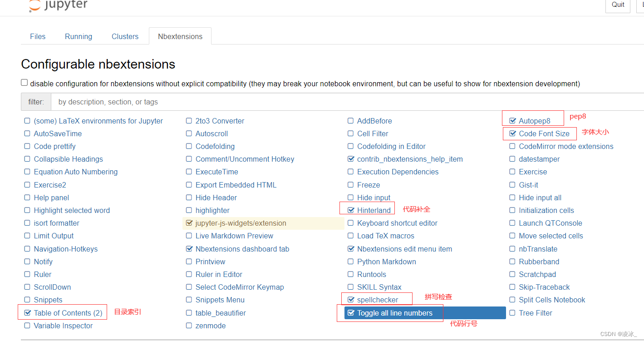Check the Variable Inspector box

(x=27, y=326)
